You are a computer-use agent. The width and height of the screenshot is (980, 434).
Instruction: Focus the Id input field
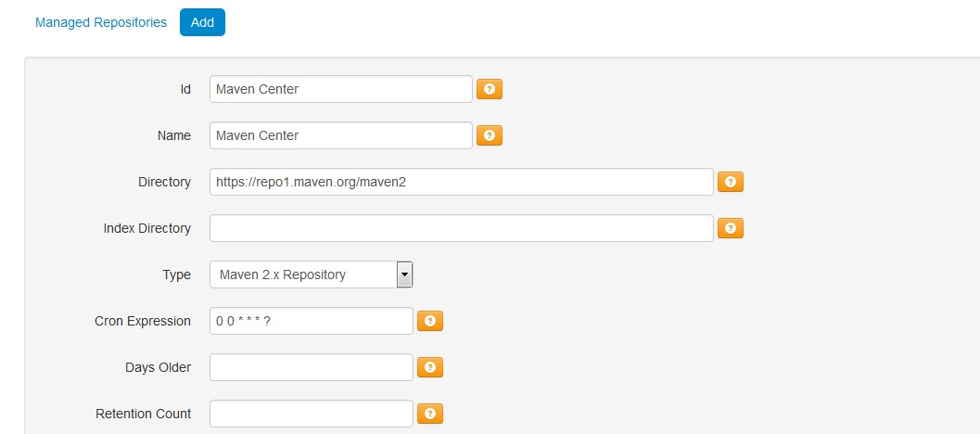pos(340,89)
